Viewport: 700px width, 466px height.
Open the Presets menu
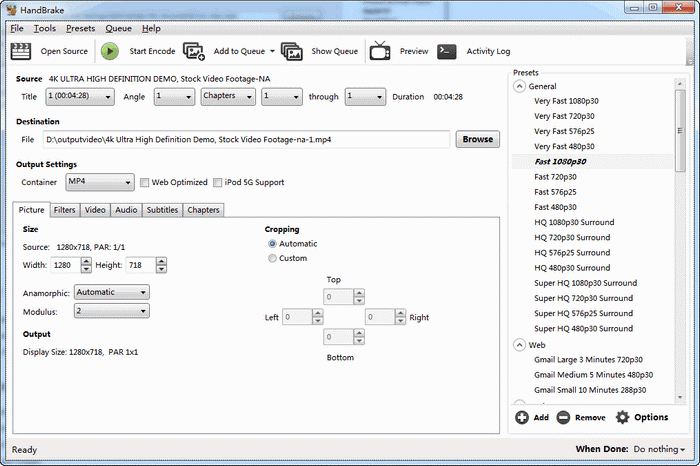tap(80, 29)
